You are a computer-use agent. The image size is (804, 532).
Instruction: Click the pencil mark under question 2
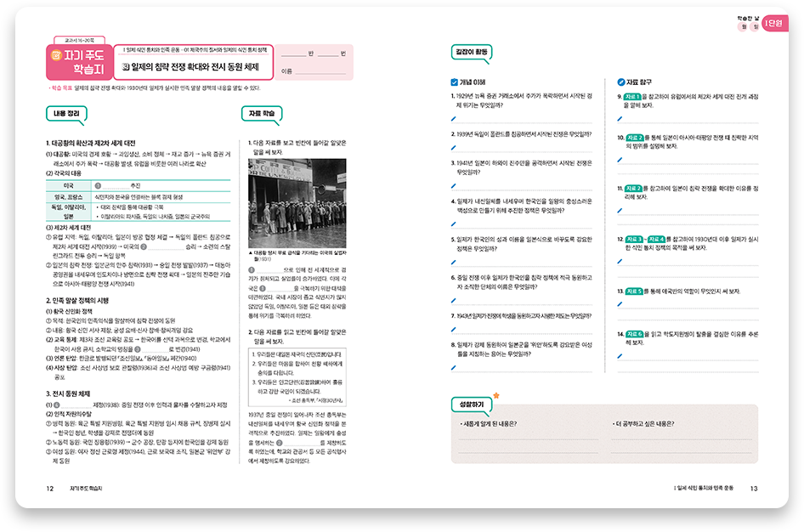click(x=453, y=148)
